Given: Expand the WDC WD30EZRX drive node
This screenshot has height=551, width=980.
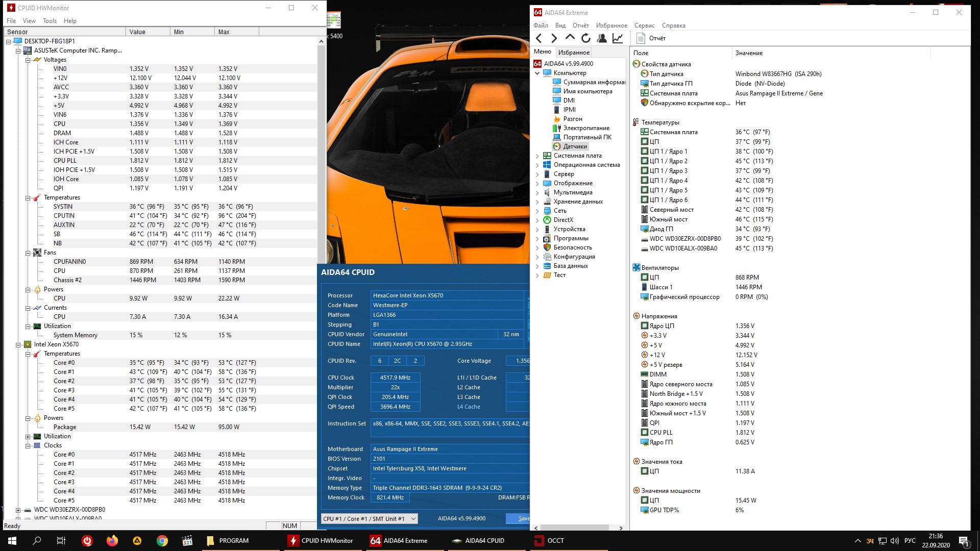Looking at the screenshot, I should point(18,510).
